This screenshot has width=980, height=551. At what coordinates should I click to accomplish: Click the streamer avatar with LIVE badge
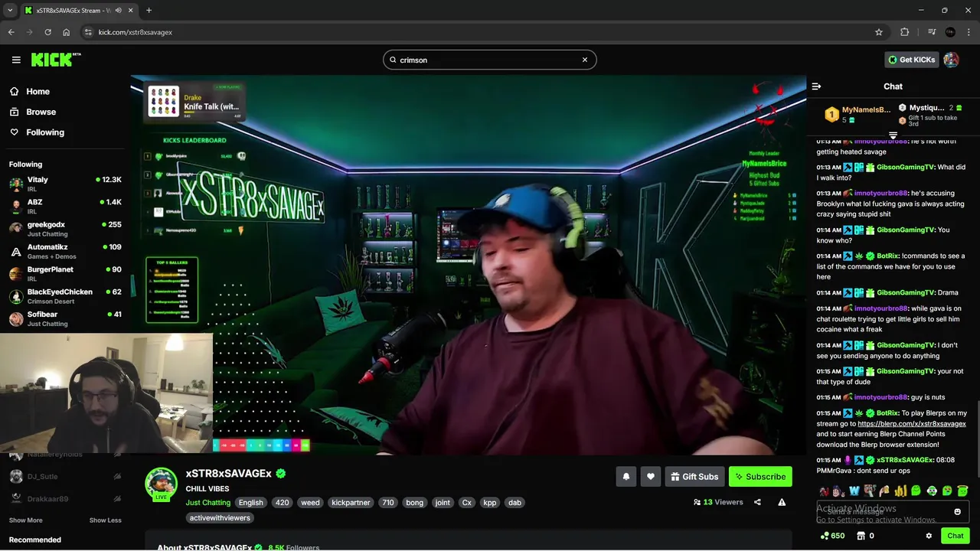161,484
